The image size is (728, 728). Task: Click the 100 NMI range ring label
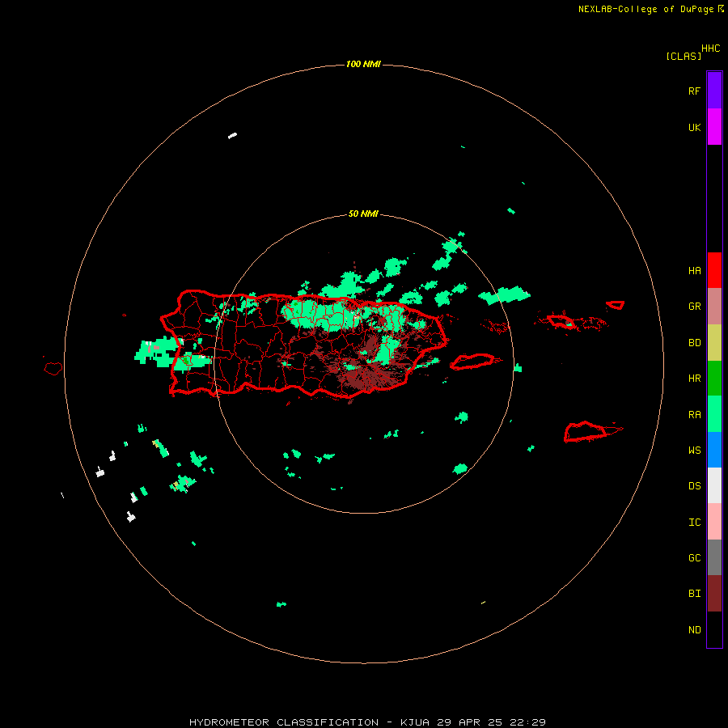pos(363,64)
